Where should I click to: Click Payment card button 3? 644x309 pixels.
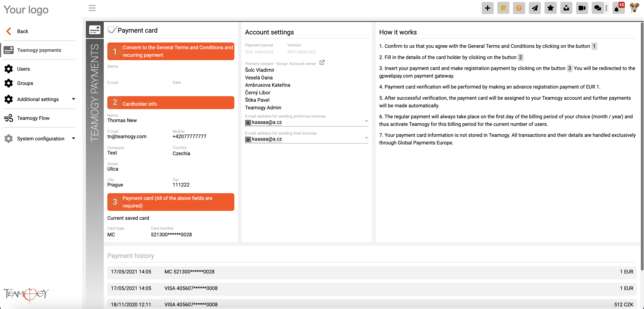click(171, 202)
